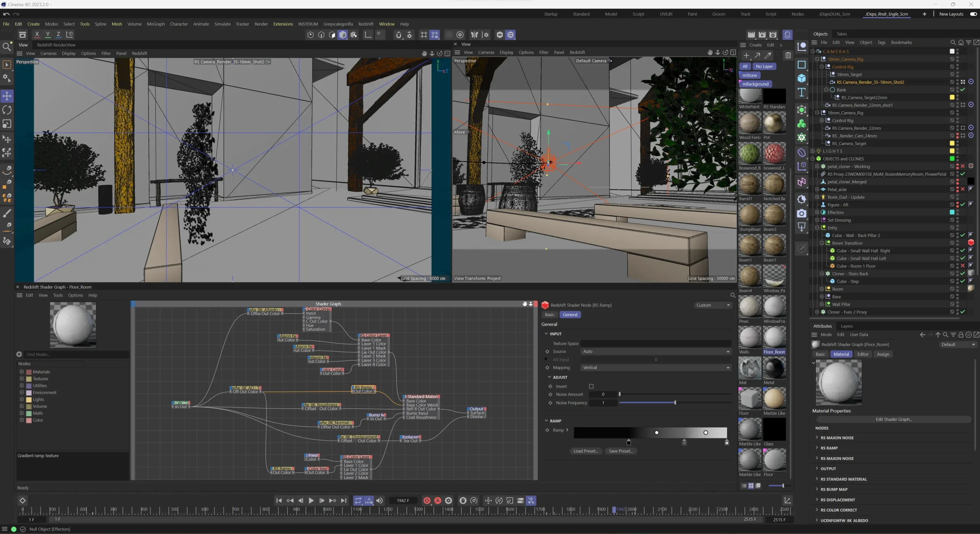Open the Custom dropdown in shader node panel
980x534 pixels.
[713, 305]
